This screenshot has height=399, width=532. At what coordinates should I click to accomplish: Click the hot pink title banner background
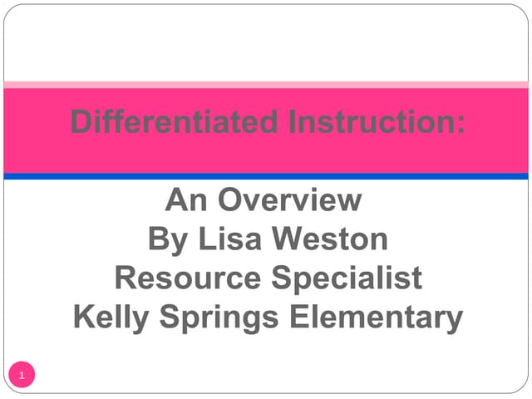coord(266,154)
